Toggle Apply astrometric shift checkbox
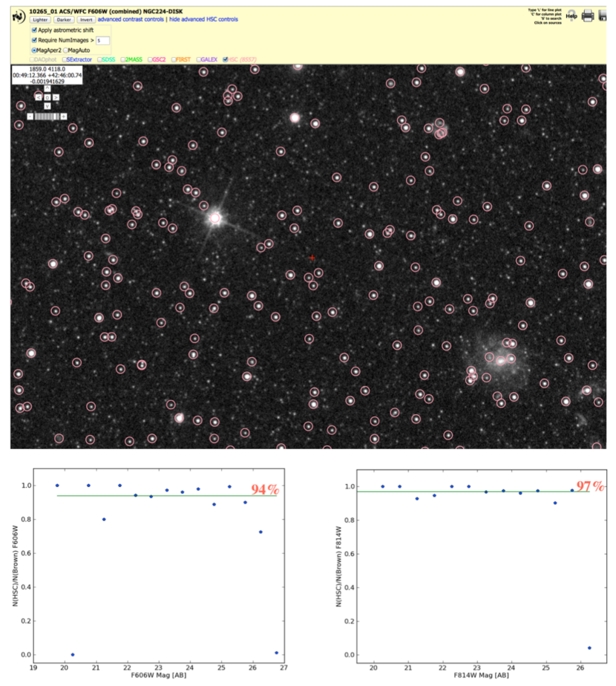The image size is (616, 686). tap(34, 30)
